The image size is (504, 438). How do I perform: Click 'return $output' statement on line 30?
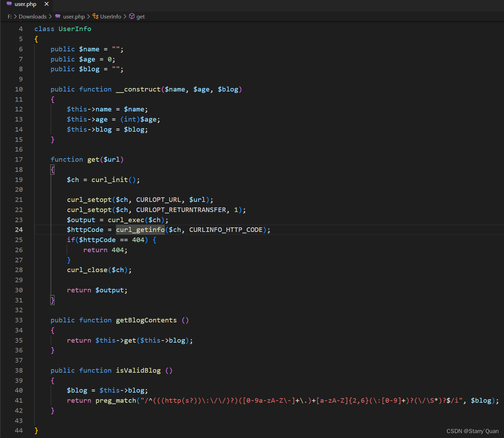[97, 290]
